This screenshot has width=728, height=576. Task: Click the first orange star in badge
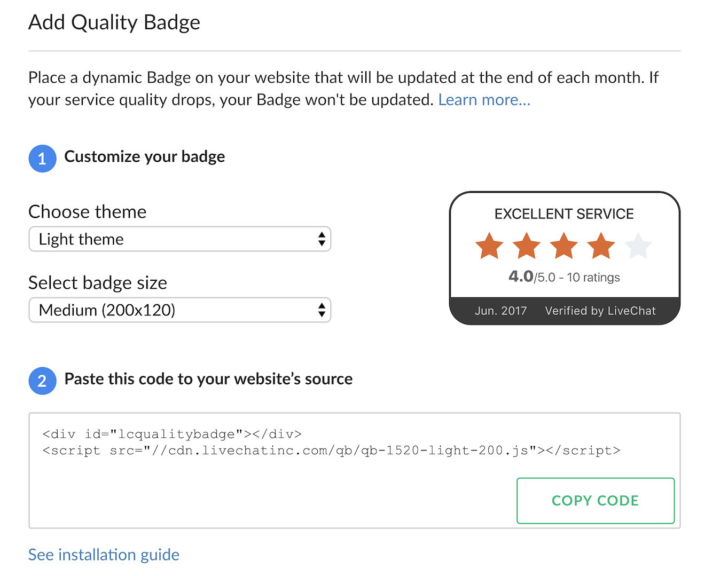coord(489,246)
